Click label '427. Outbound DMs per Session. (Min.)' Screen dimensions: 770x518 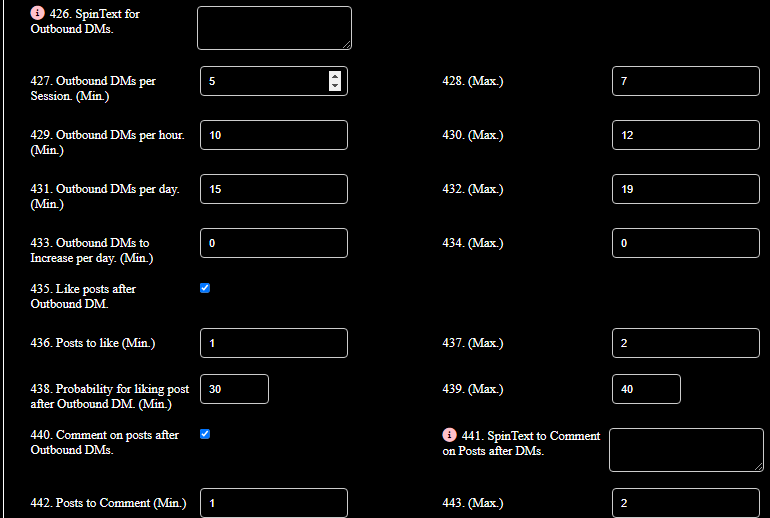pos(93,88)
